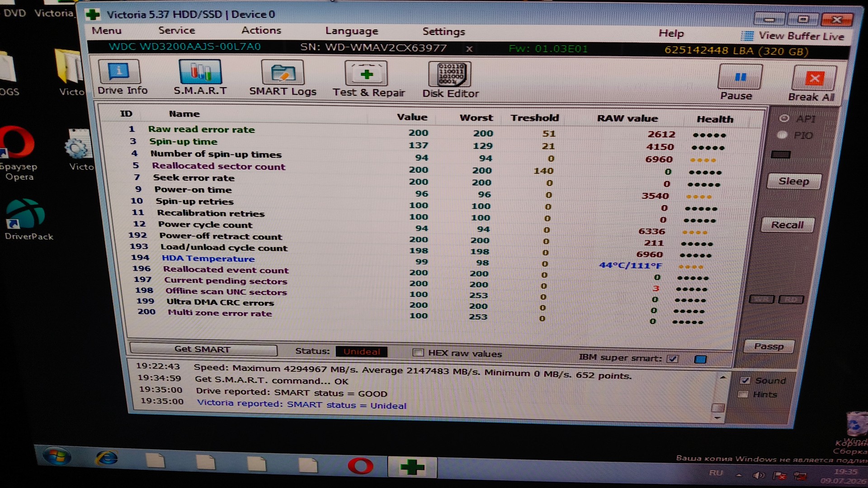The width and height of the screenshot is (868, 488).
Task: Select the Reallocated sector count row
Action: click(427, 169)
